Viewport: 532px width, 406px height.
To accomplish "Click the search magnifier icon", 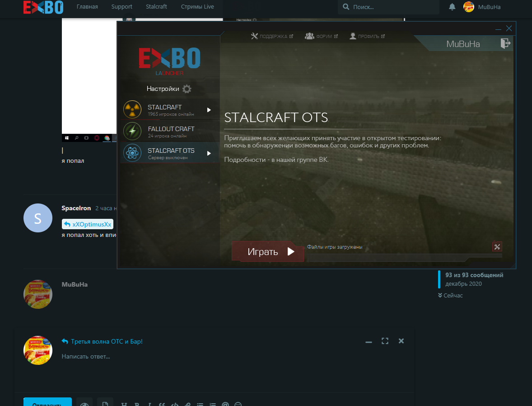I will click(x=346, y=7).
